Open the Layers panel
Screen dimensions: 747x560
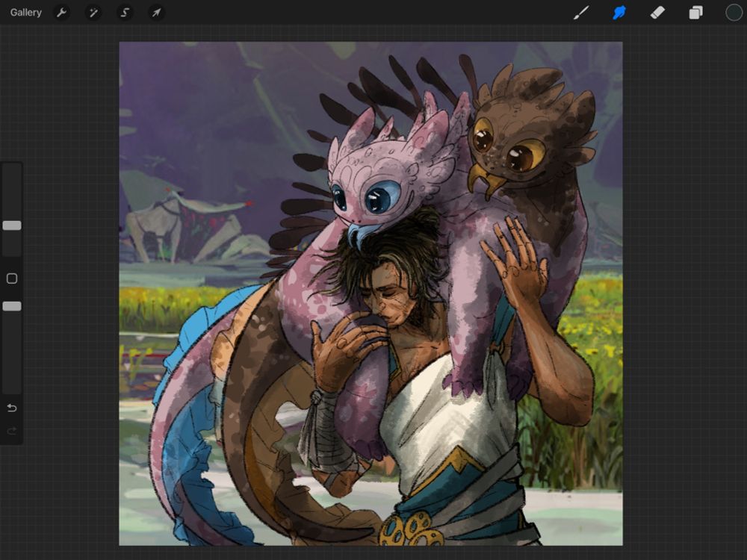[x=695, y=13]
